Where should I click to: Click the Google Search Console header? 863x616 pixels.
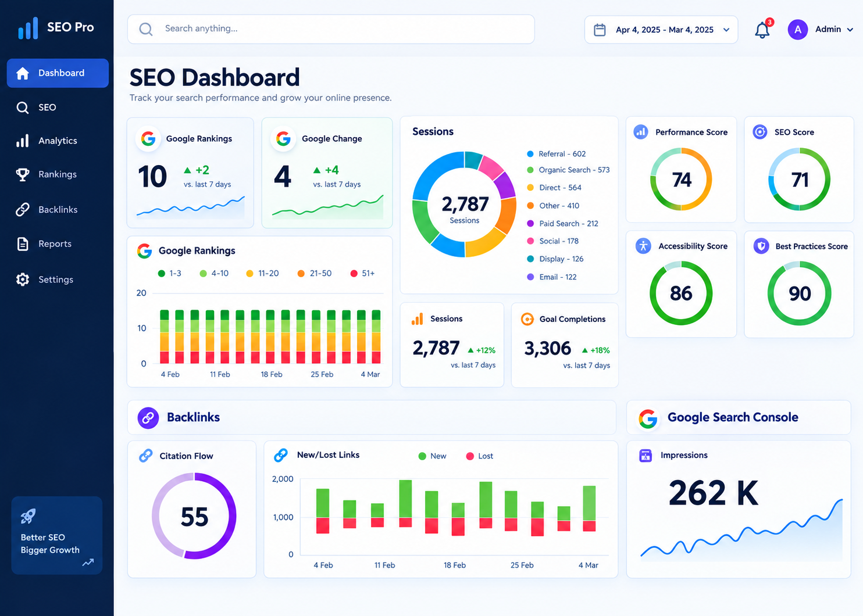point(739,417)
